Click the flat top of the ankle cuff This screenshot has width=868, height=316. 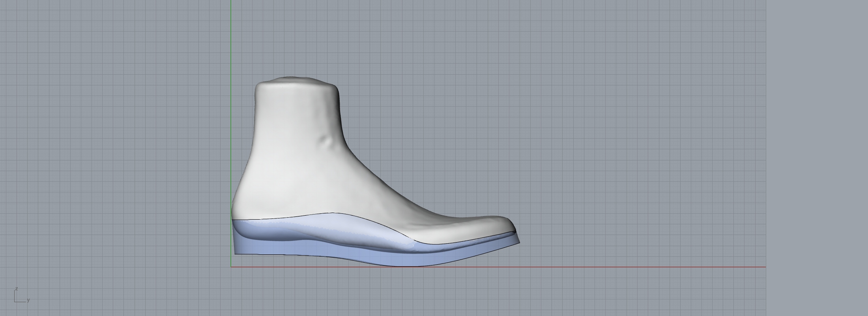(x=296, y=80)
